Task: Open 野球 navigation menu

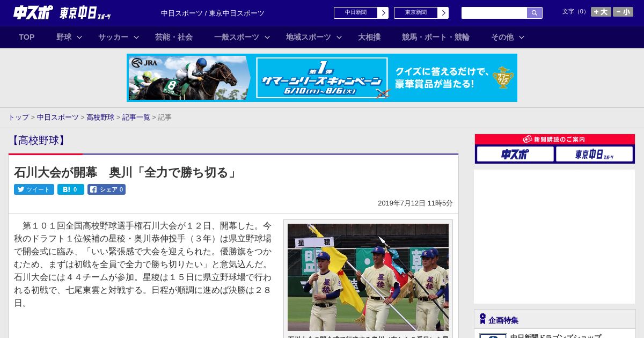Action: pos(64,37)
